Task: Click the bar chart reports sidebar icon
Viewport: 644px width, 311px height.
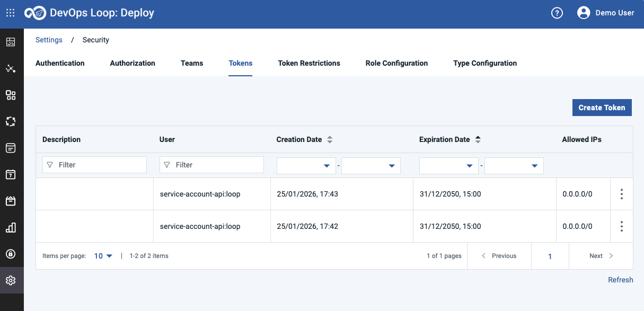Action: pyautogui.click(x=11, y=228)
